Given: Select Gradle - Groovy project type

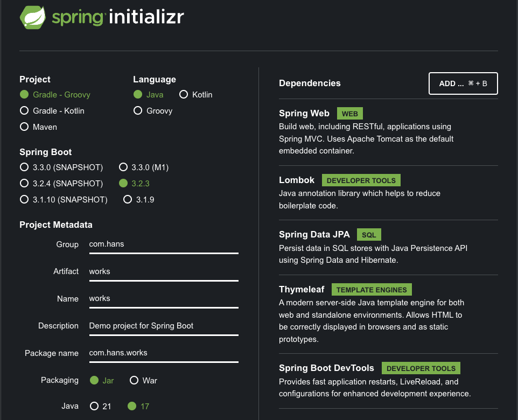Looking at the screenshot, I should coord(55,95).
